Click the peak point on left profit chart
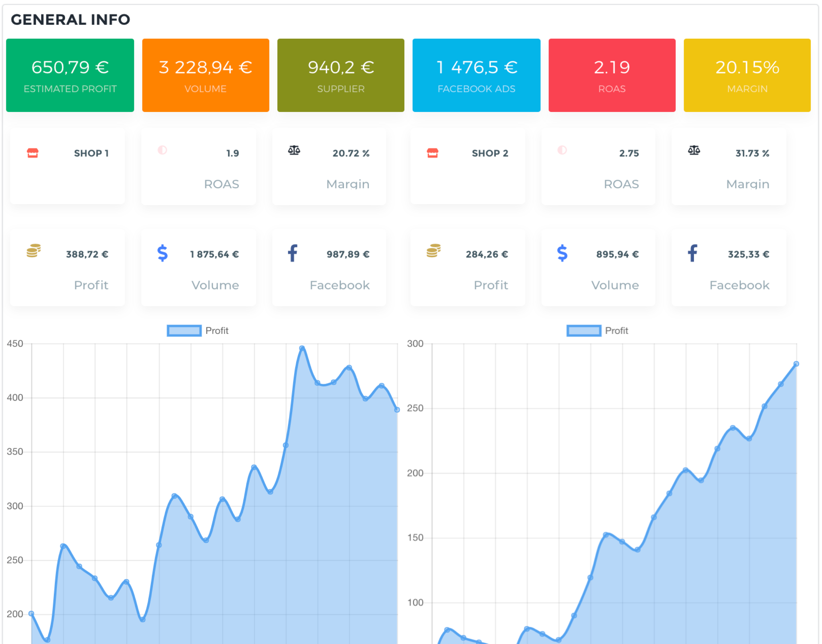This screenshot has width=822, height=644. pyautogui.click(x=302, y=348)
